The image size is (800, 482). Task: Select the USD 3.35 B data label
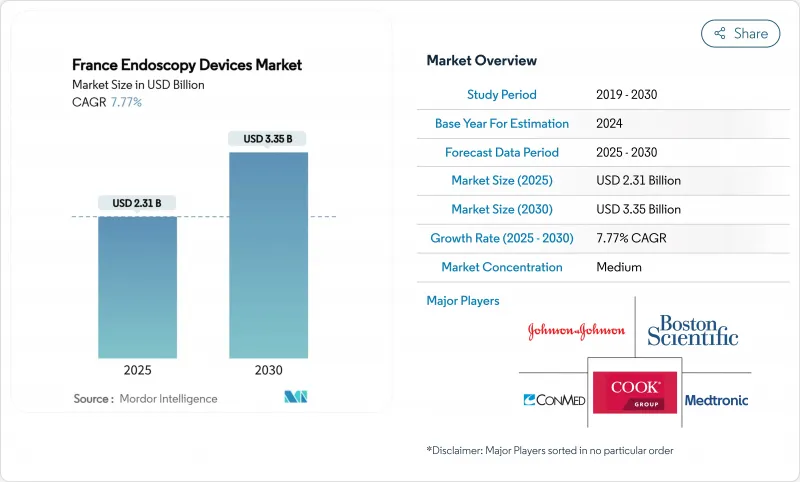[268, 139]
